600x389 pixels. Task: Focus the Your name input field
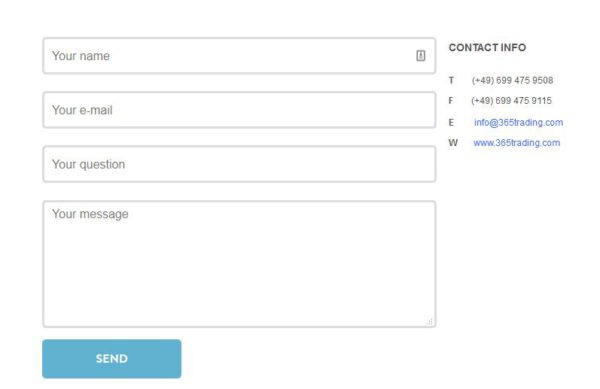[x=239, y=56]
